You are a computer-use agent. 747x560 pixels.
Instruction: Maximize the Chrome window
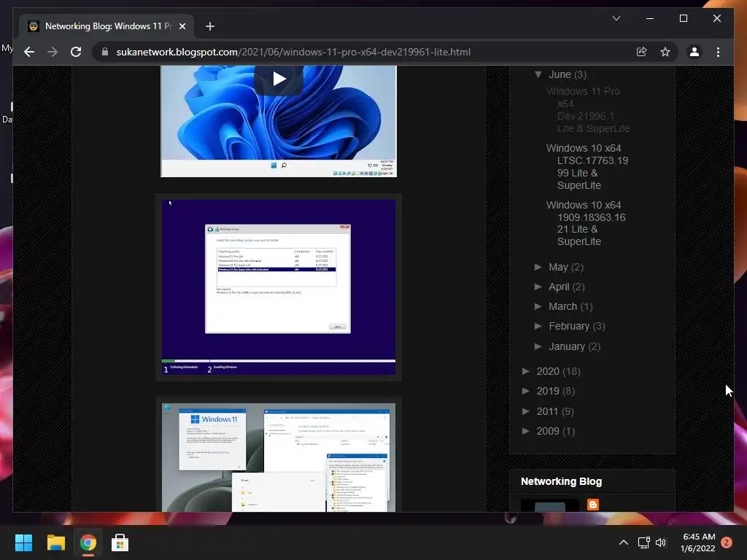(683, 18)
